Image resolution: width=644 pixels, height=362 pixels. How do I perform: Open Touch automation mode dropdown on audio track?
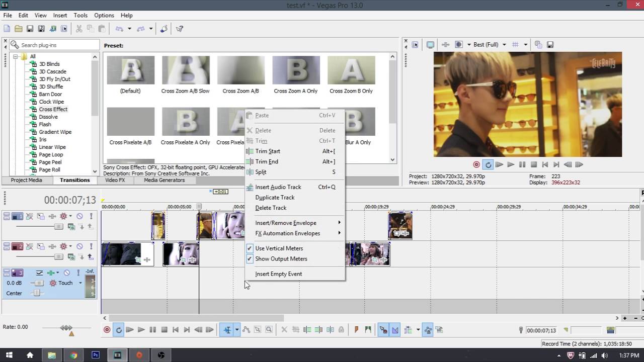[x=80, y=283]
